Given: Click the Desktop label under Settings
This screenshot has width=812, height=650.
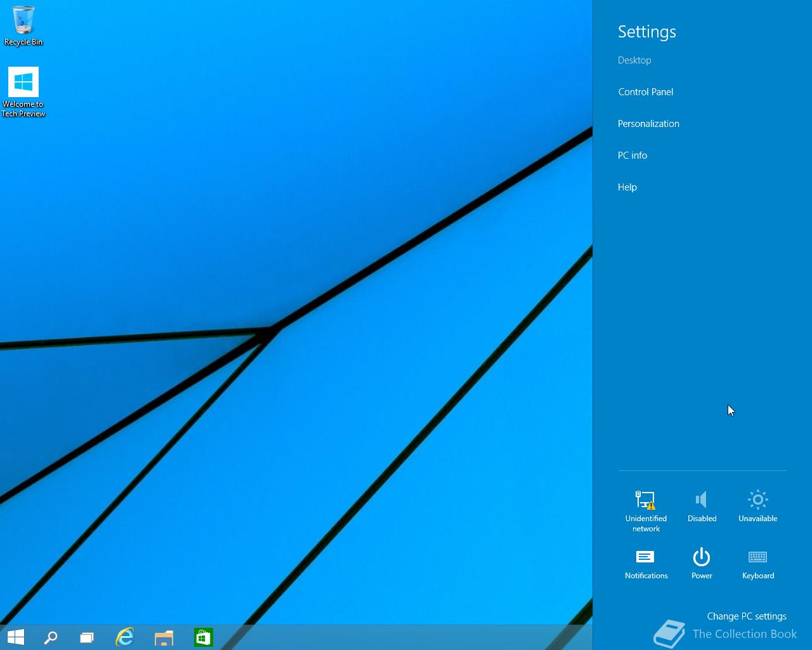Looking at the screenshot, I should pos(634,60).
